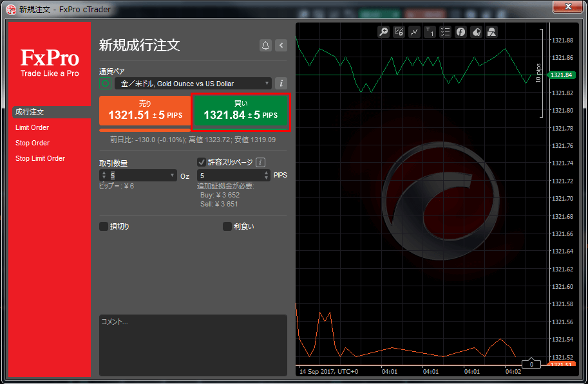The height and width of the screenshot is (384, 588).
Task: Open chart settings icon with gear
Action: click(399, 32)
